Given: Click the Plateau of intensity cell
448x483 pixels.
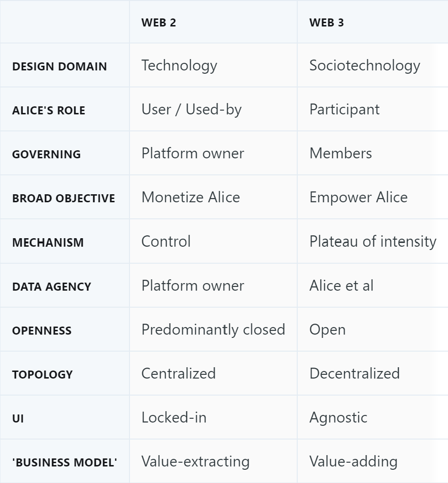Looking at the screenshot, I should 373,241.
